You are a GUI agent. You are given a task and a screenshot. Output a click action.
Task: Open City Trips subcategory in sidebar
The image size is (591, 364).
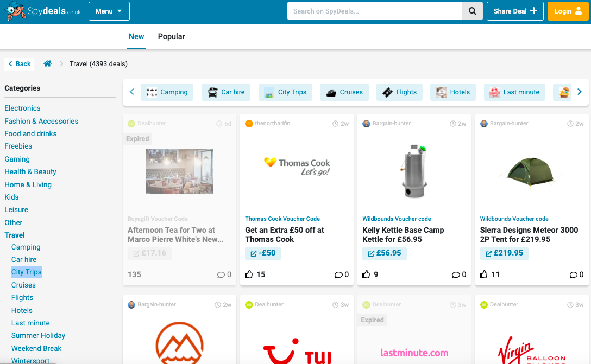point(27,272)
